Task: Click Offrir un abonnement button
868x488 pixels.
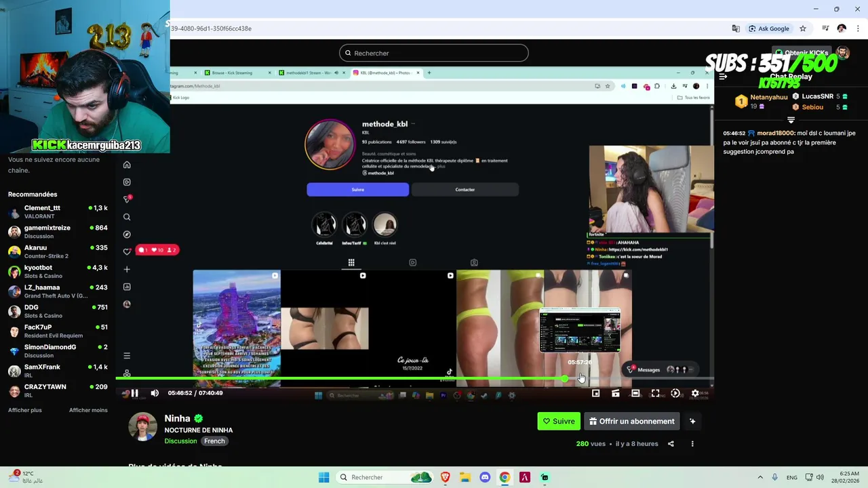Action: point(632,421)
